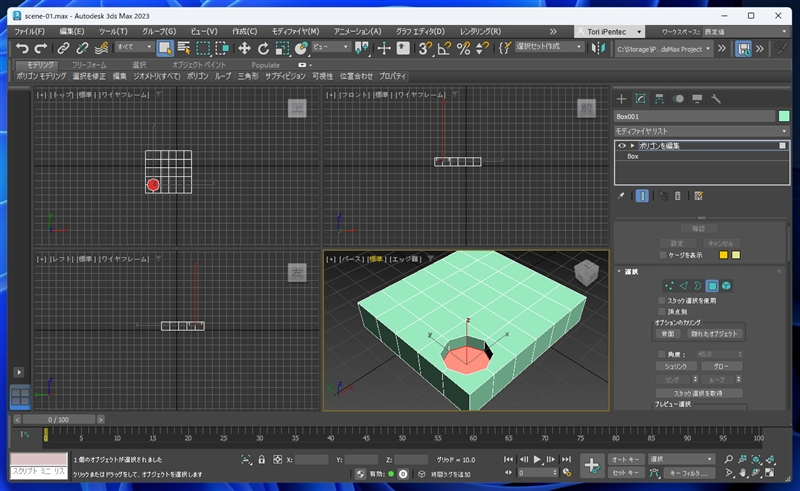Select Element sub-object level
The width and height of the screenshot is (800, 491).
pyautogui.click(x=726, y=286)
